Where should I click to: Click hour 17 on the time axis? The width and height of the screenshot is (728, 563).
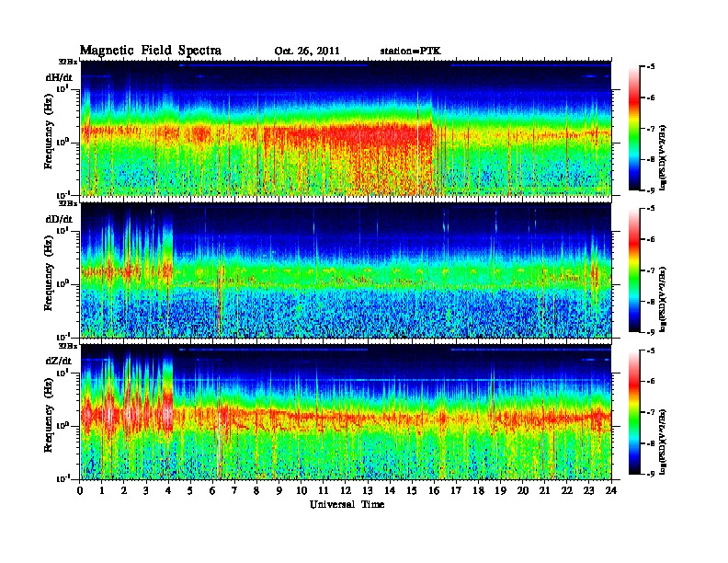[456, 490]
